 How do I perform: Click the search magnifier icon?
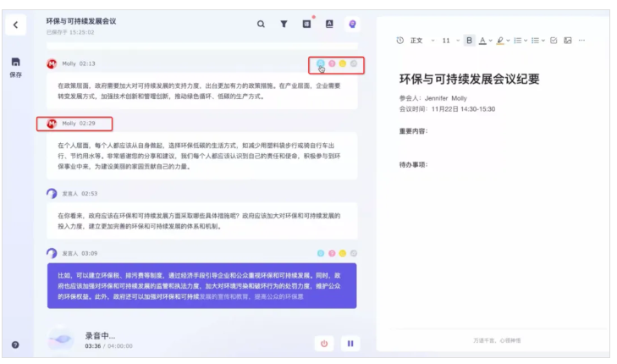point(262,25)
